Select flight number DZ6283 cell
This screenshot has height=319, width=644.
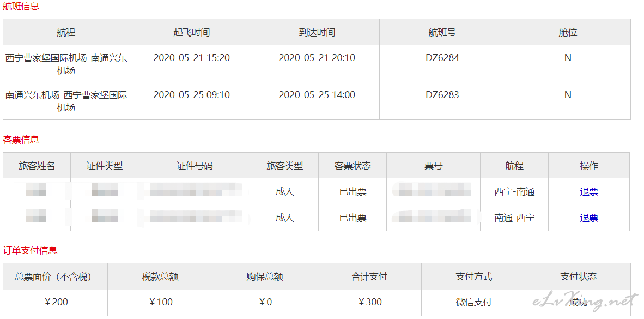442,95
